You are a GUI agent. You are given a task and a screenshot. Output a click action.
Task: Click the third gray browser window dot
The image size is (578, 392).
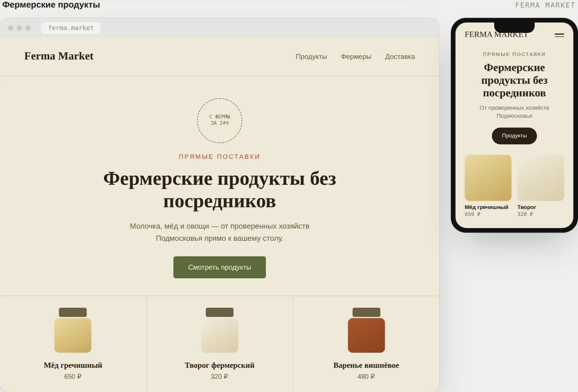pos(28,28)
